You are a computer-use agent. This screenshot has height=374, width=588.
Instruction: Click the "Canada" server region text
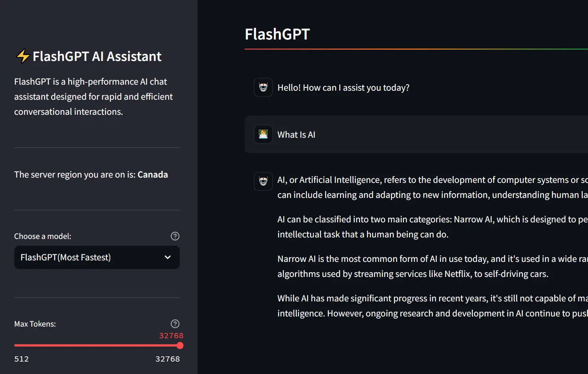pos(153,174)
